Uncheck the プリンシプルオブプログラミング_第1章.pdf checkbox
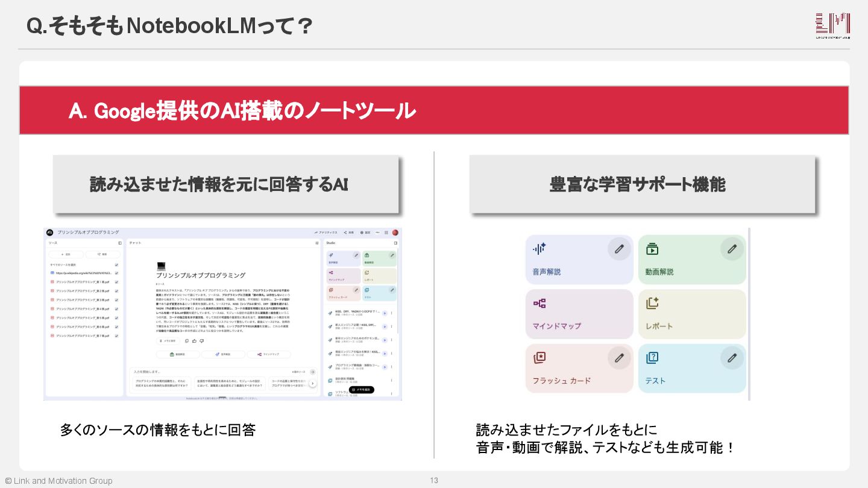868x488 pixels. pyautogui.click(x=116, y=282)
